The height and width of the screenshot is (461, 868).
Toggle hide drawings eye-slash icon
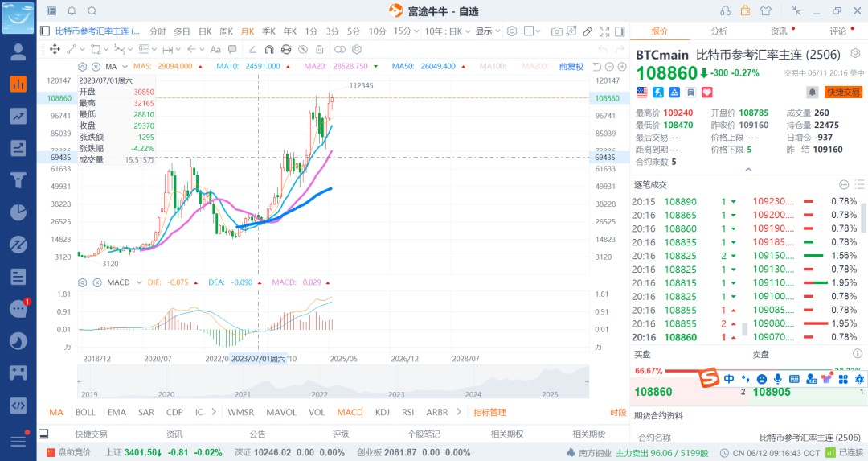coord(303,49)
